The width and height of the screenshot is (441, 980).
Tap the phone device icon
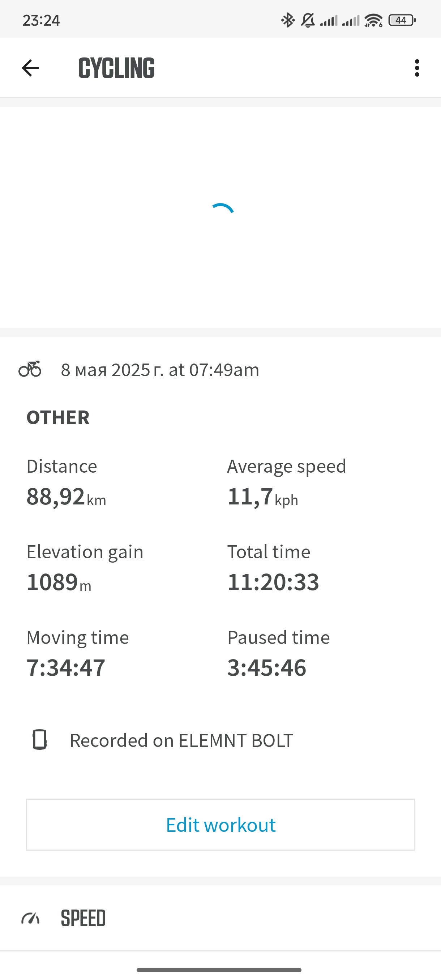click(x=39, y=740)
